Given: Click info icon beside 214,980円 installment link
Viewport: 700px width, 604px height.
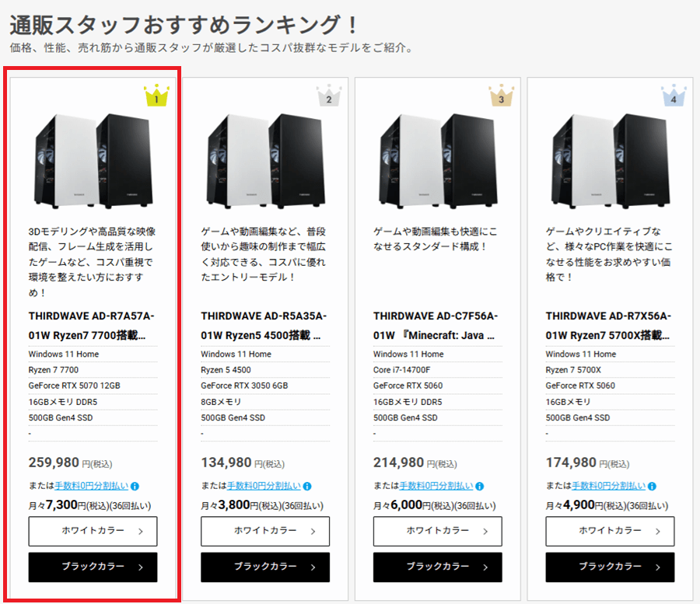Looking at the screenshot, I should [480, 486].
